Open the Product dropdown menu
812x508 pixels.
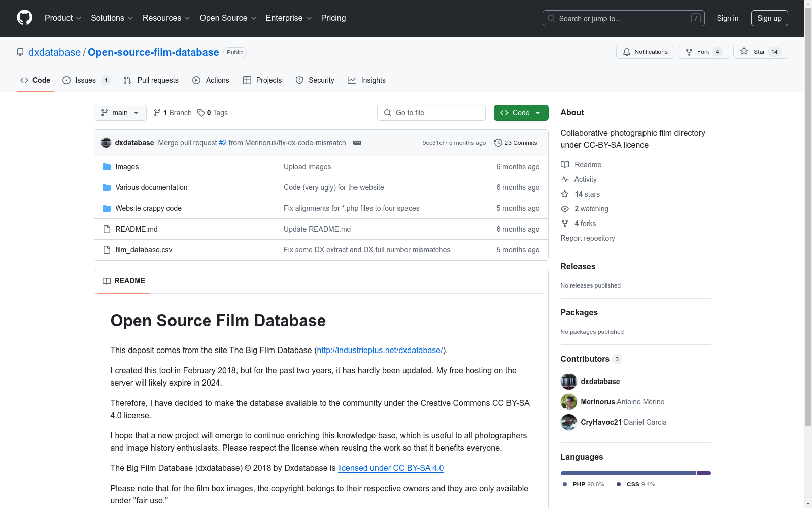coord(63,18)
